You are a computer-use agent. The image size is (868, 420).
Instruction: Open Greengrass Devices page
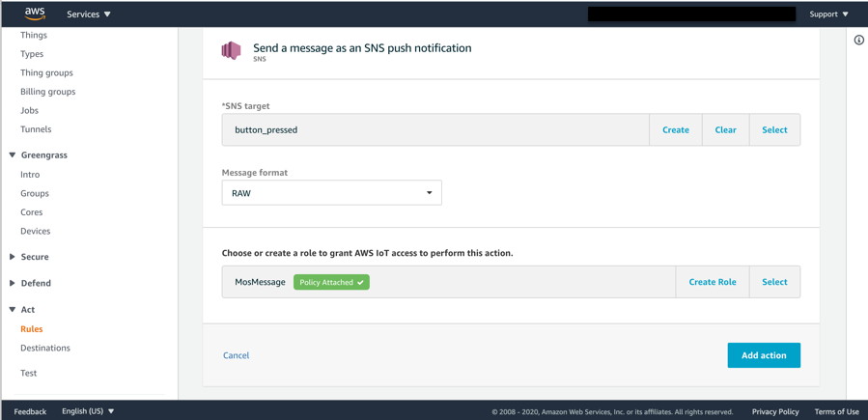click(36, 232)
